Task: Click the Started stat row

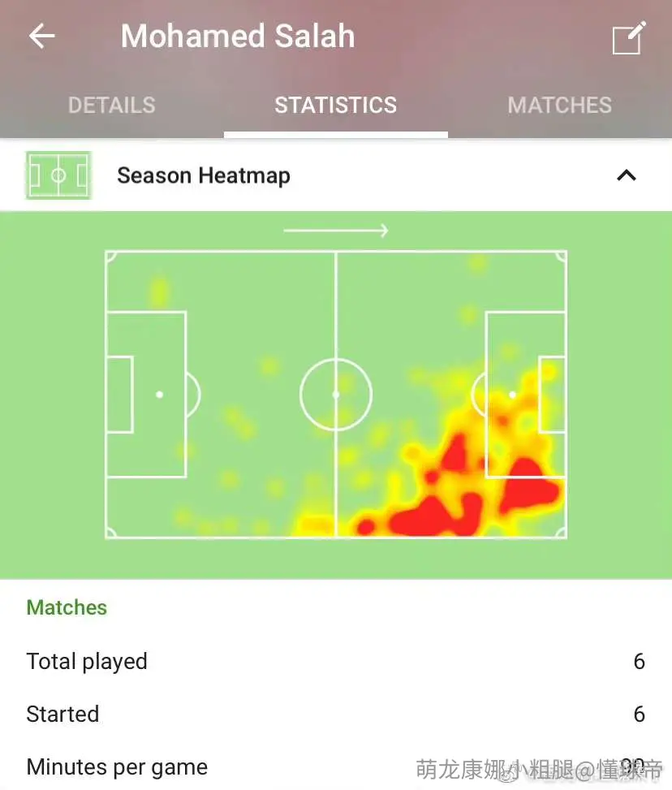Action: pos(336,714)
